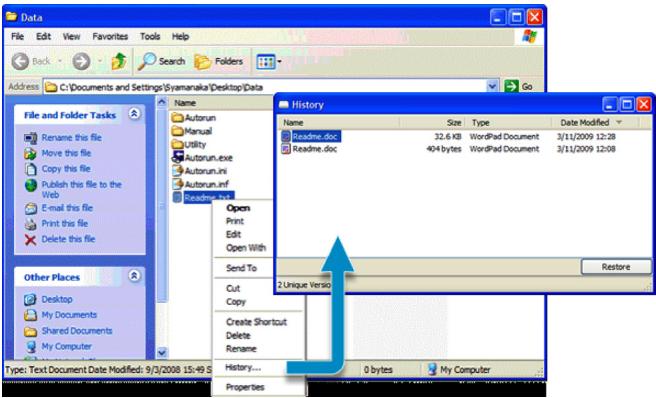Select the Manual folder icon

point(177,131)
